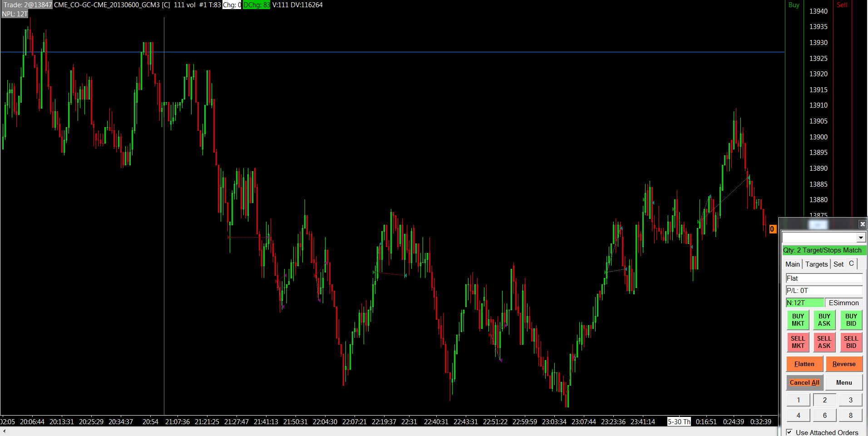Click the Flat position status field
The height and width of the screenshot is (436, 868).
[824, 278]
